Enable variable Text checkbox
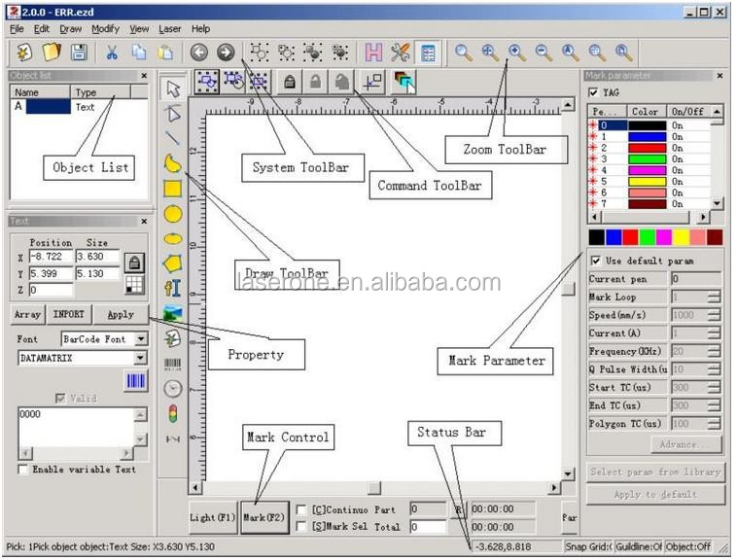Screen dimensions: 737x560 23,470
